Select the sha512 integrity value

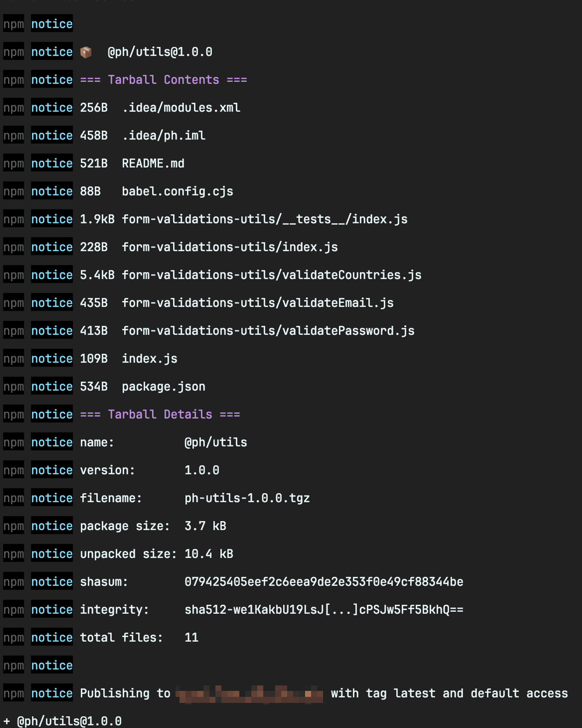324,610
